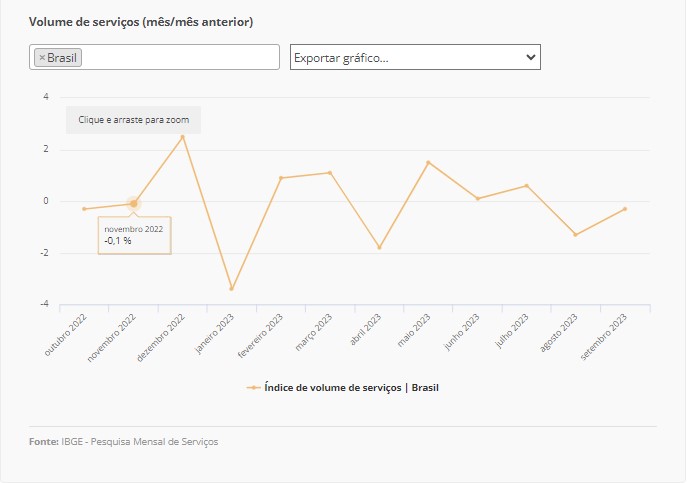Click the location filter input field
The height and width of the screenshot is (483, 694).
coord(180,58)
